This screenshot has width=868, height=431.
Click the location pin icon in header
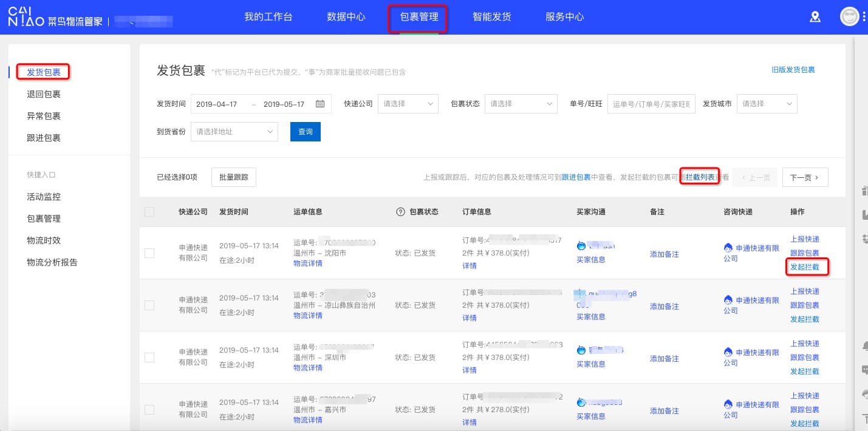click(x=815, y=17)
